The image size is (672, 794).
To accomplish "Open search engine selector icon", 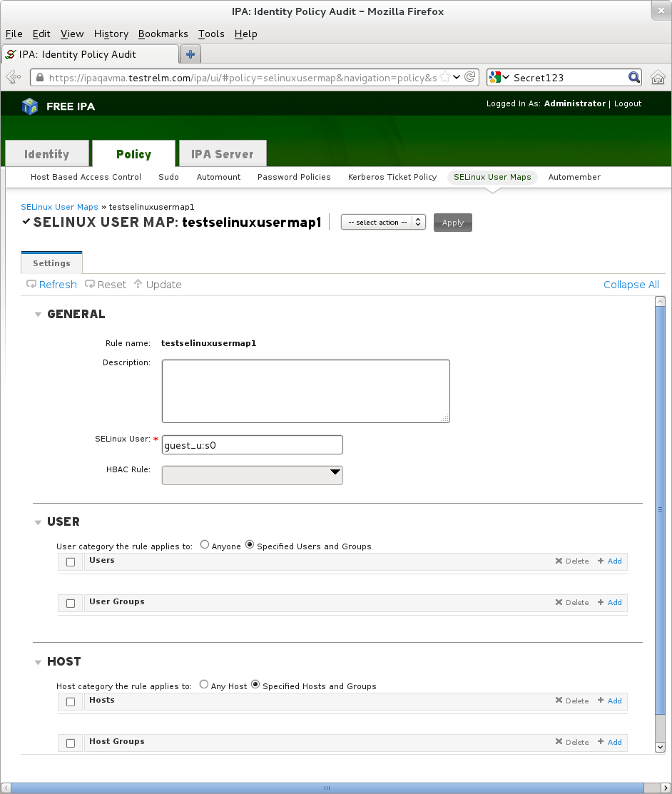I will [x=499, y=78].
